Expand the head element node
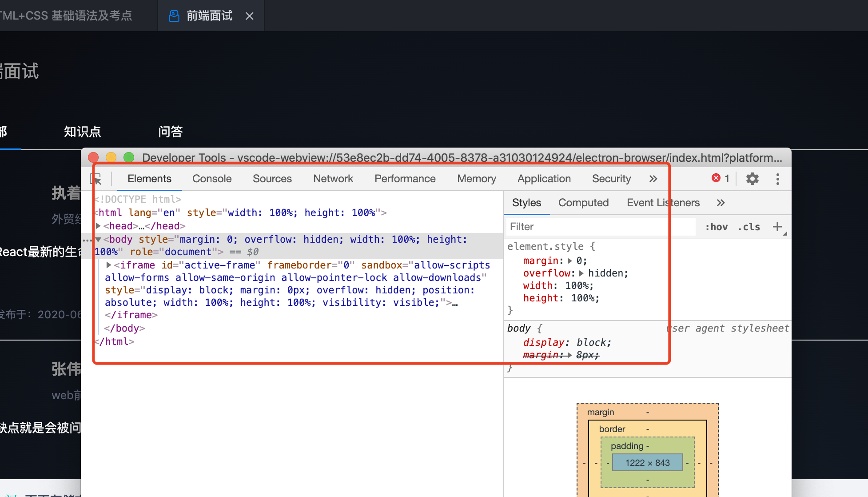The width and height of the screenshot is (868, 497). coord(98,226)
